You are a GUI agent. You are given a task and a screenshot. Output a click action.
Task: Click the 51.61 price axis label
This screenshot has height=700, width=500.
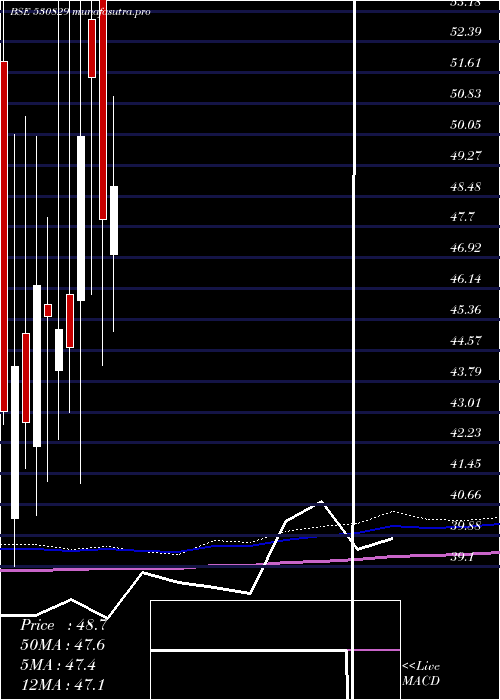pos(466,63)
